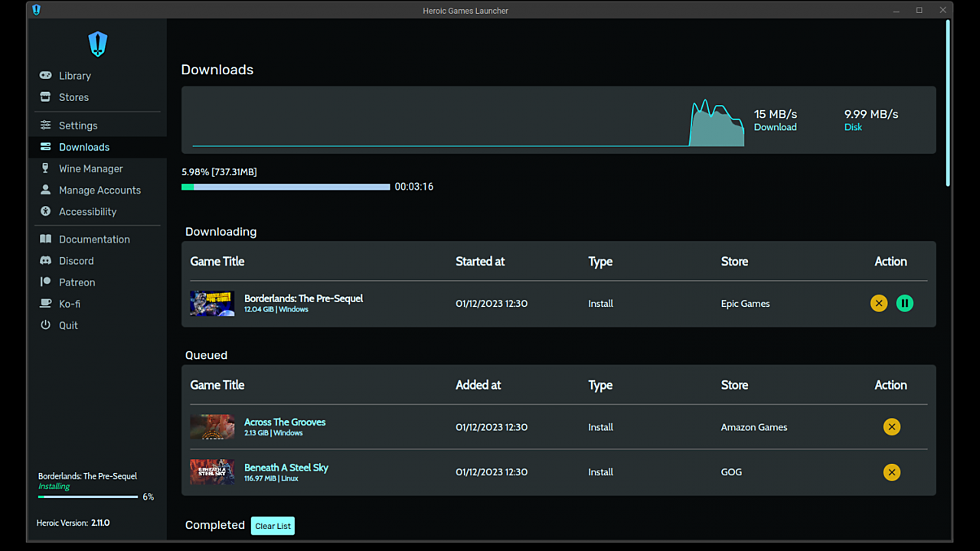The height and width of the screenshot is (551, 980).
Task: Clear the completed downloads list
Action: click(273, 526)
